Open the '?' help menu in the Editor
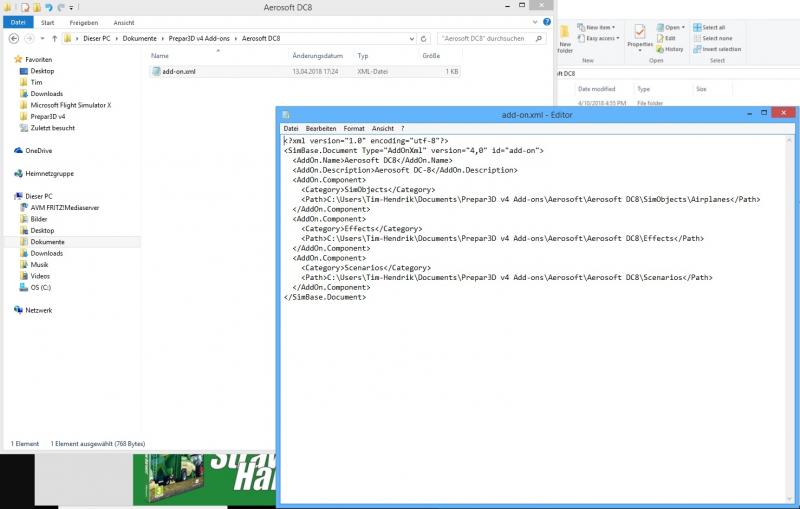Viewport: 800px width, 509px height. 403,129
